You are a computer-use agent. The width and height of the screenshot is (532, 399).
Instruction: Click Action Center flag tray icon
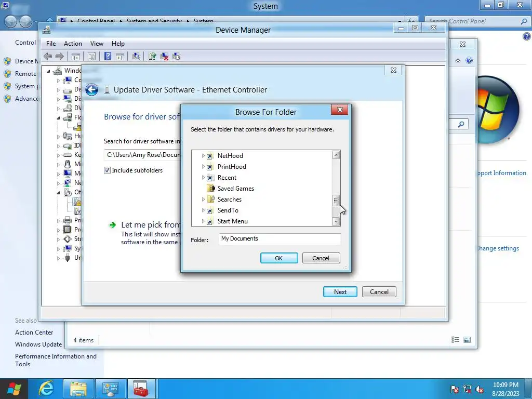coord(454,389)
